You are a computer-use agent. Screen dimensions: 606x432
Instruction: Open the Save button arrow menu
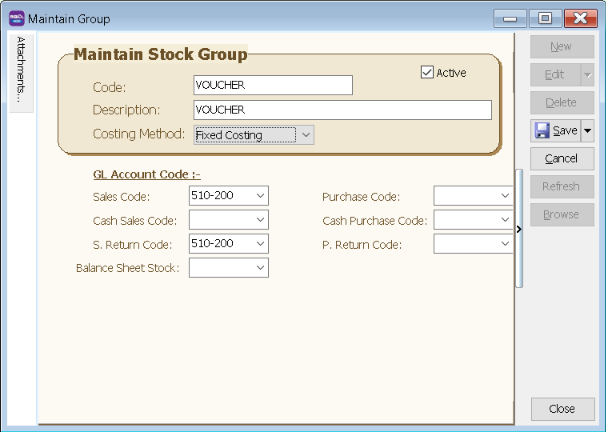pos(587,131)
